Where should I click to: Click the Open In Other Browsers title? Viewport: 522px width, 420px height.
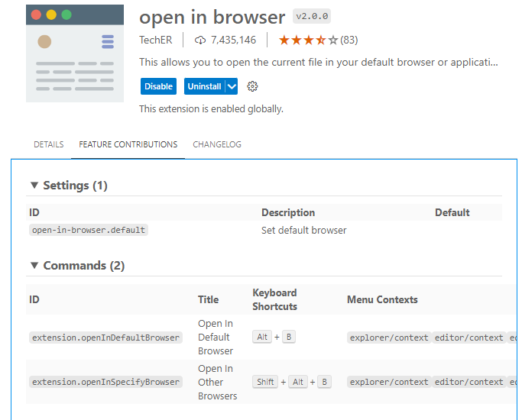coord(217,382)
